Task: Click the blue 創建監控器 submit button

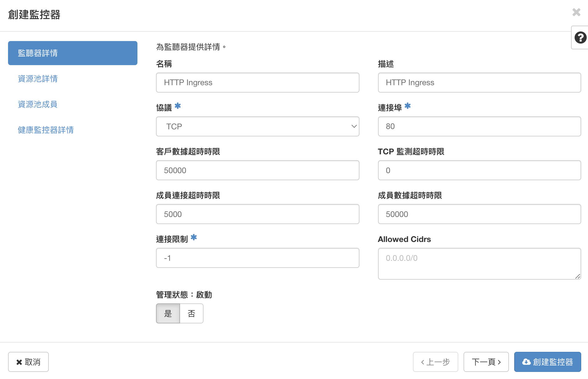Action: 547,362
